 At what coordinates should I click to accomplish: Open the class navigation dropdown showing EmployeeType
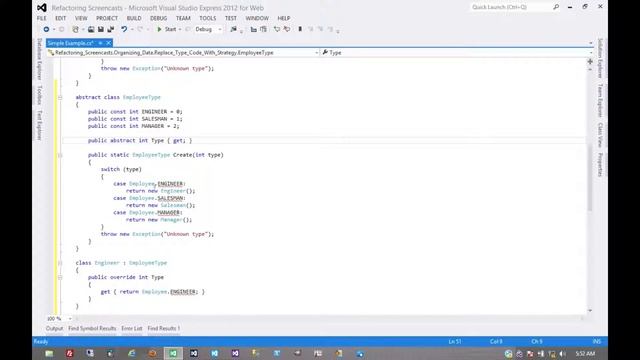point(182,53)
